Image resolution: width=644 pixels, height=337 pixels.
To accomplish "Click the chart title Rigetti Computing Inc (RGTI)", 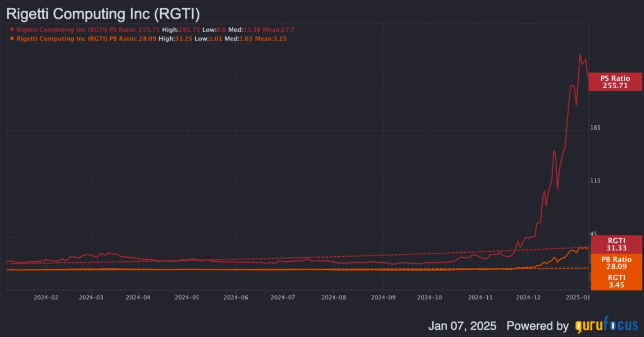I will (x=103, y=14).
